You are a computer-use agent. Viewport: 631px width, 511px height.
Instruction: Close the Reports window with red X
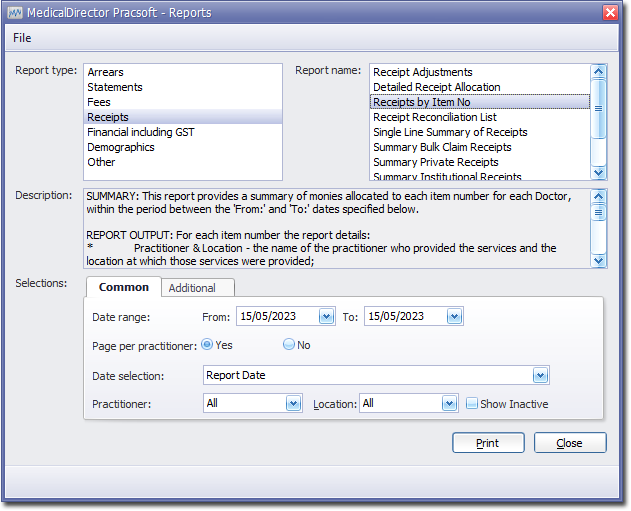point(610,12)
